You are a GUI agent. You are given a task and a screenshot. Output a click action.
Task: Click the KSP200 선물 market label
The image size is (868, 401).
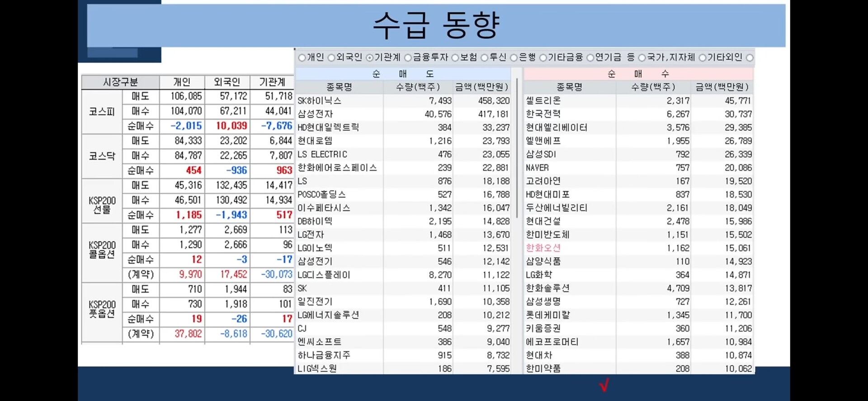(102, 205)
